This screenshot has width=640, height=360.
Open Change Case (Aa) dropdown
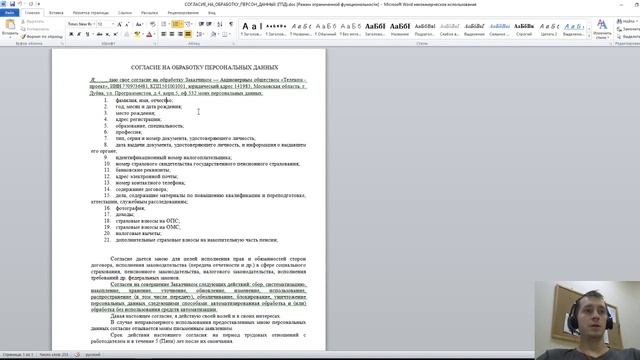(x=139, y=24)
